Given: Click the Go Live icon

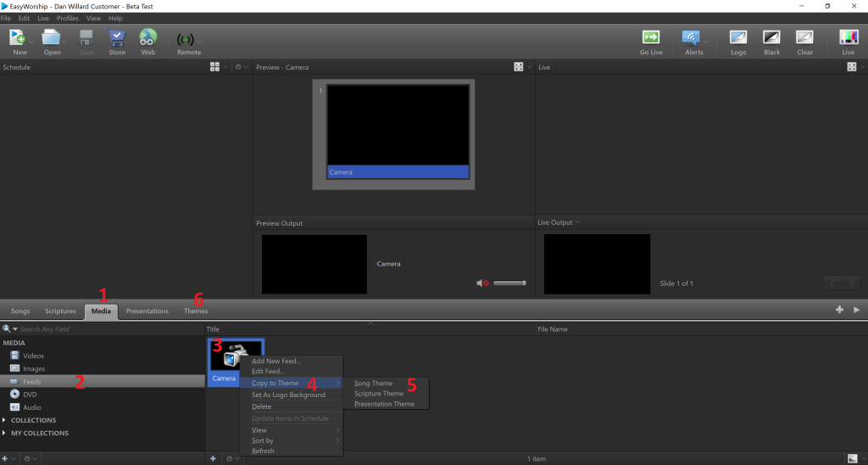Looking at the screenshot, I should [651, 37].
